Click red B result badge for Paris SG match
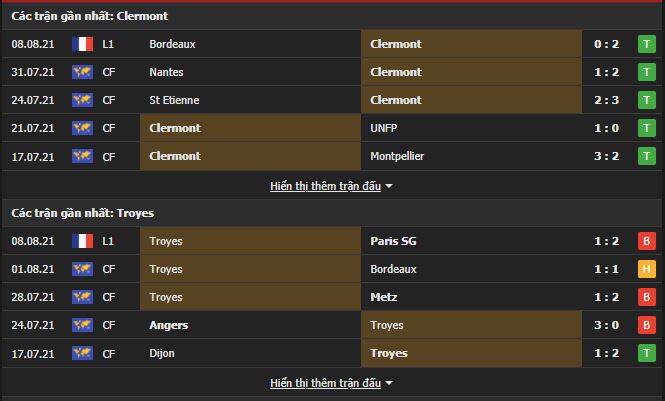 [647, 241]
